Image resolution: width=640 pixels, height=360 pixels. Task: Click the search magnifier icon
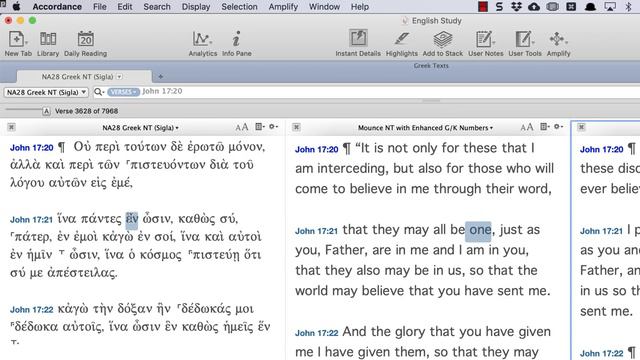tap(99, 92)
